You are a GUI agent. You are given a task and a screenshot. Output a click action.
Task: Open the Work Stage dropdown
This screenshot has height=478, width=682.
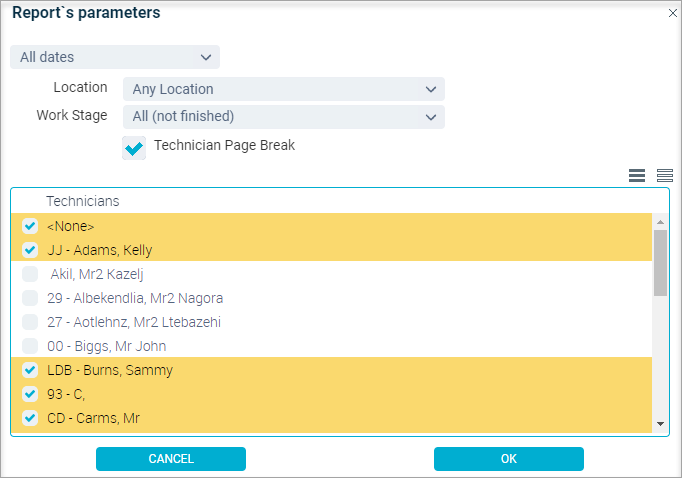284,117
